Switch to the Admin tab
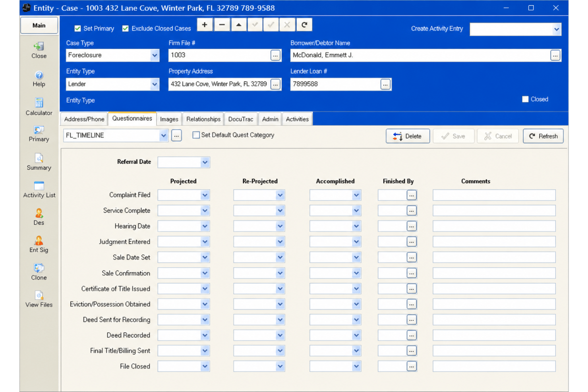Viewport: 588px width, 392px height. (x=270, y=119)
